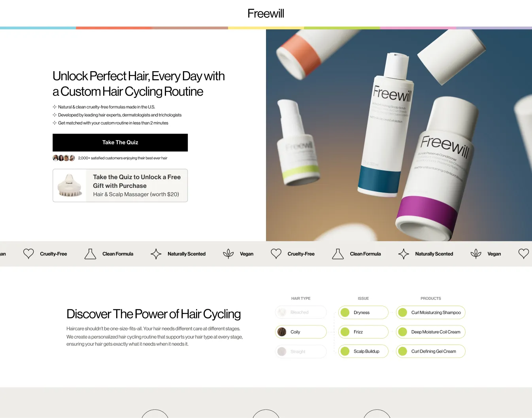Open Deep Moisture Coil Cream product
Viewport: 532px width, 418px height.
point(430,332)
